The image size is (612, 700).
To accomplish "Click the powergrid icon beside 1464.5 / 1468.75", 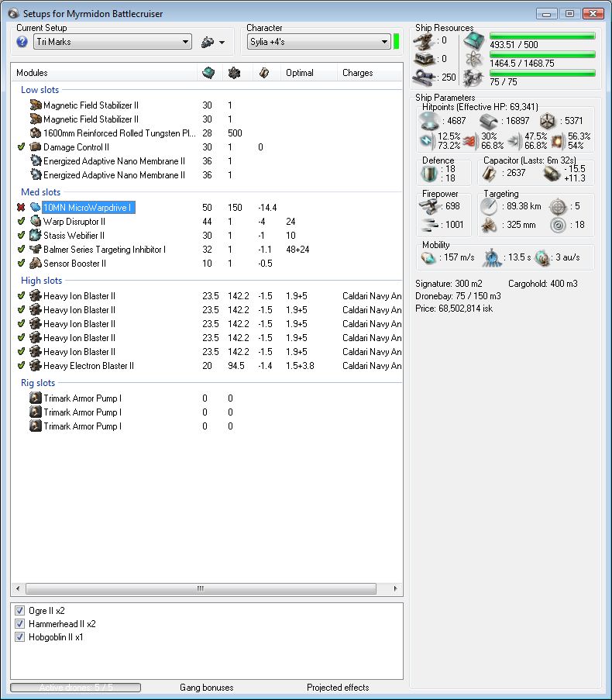I will (474, 59).
